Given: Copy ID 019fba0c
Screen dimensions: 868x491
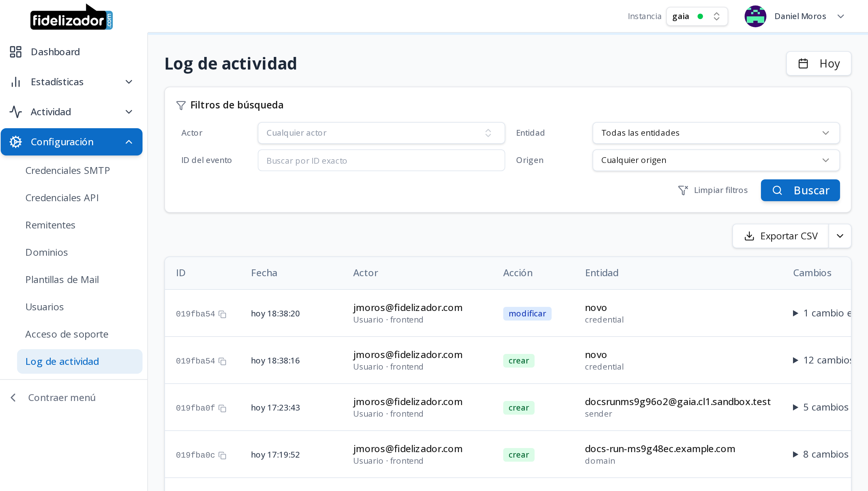Looking at the screenshot, I should click(x=222, y=455).
